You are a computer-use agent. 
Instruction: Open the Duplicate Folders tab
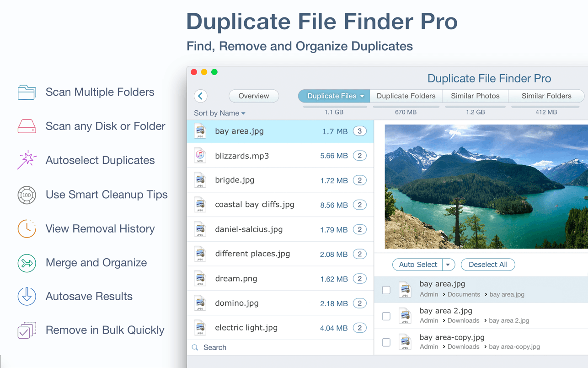coord(406,96)
